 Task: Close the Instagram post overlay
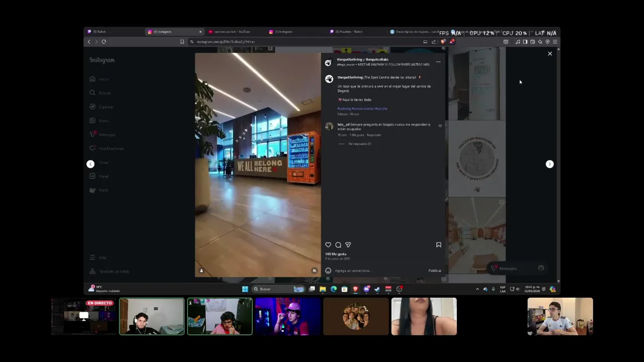coord(549,53)
